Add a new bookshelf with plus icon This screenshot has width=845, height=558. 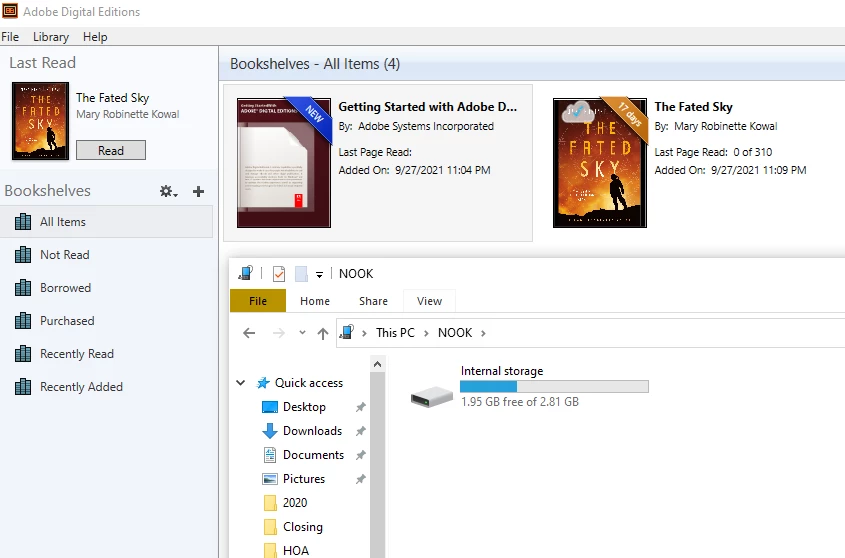[x=198, y=191]
